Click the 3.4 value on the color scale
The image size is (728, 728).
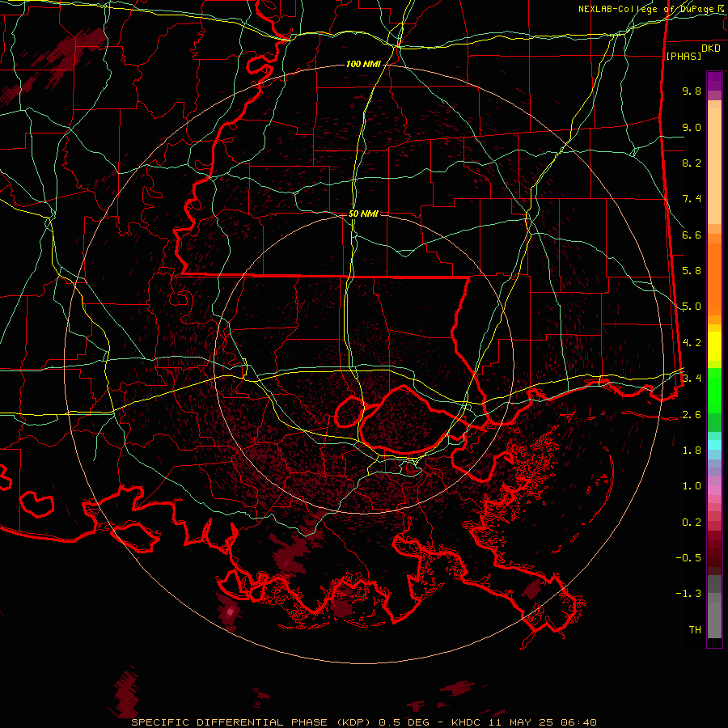pyautogui.click(x=692, y=379)
